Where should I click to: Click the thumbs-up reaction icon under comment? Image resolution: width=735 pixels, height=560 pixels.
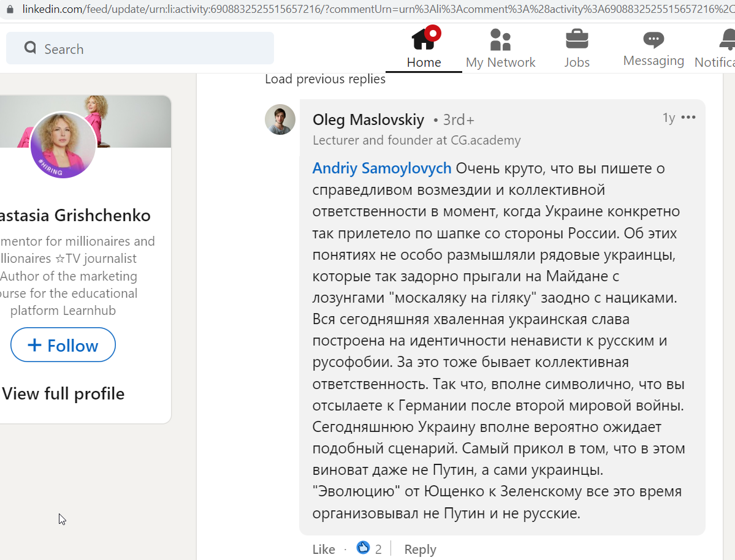363,547
